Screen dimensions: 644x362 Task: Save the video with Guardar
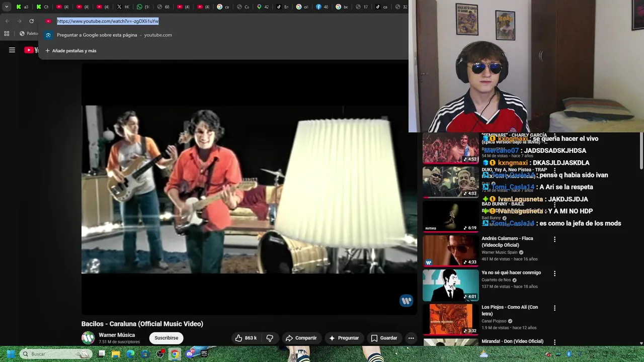384,338
